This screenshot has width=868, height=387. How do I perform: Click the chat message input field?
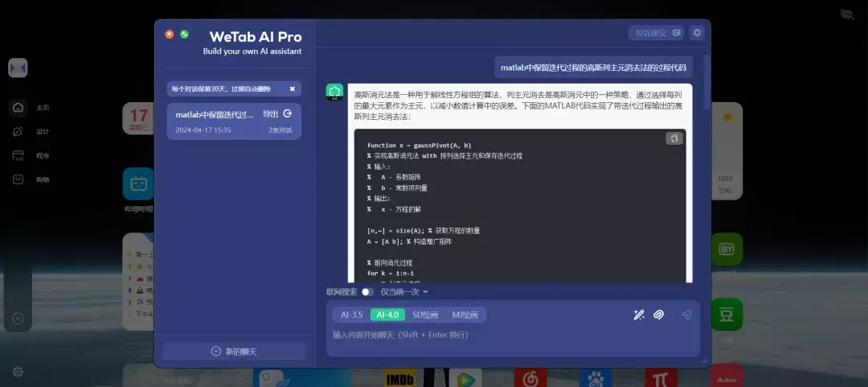point(513,335)
